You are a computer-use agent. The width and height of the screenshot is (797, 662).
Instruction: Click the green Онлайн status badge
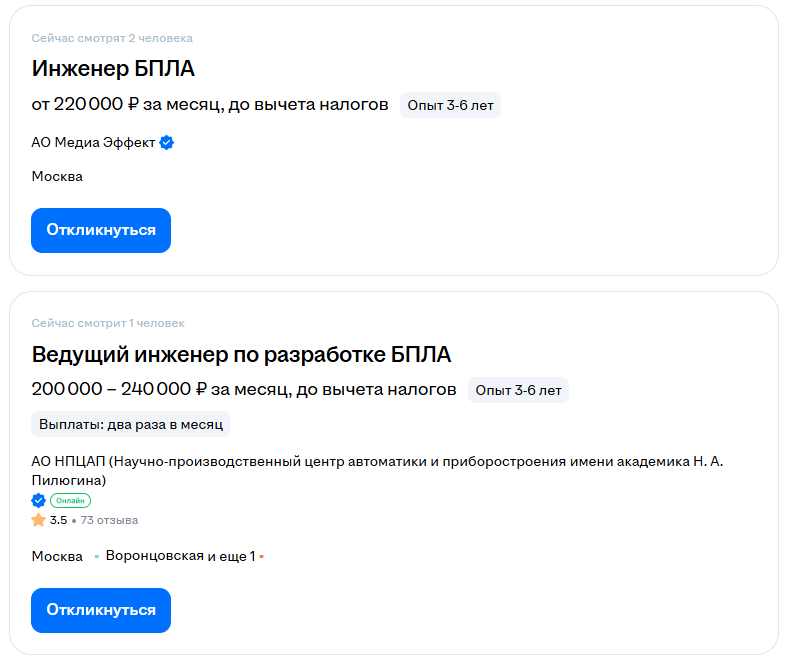[x=70, y=500]
